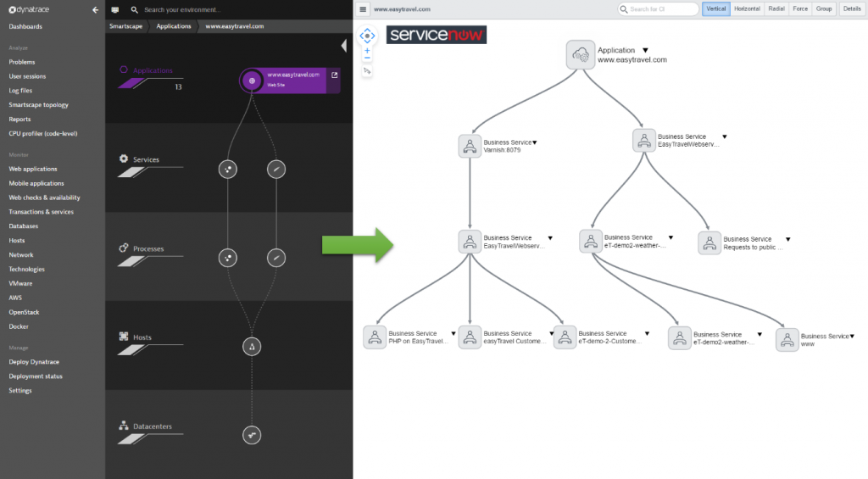Switch to Horizontal layout
Viewport: 868px width, 479px height.
[747, 8]
